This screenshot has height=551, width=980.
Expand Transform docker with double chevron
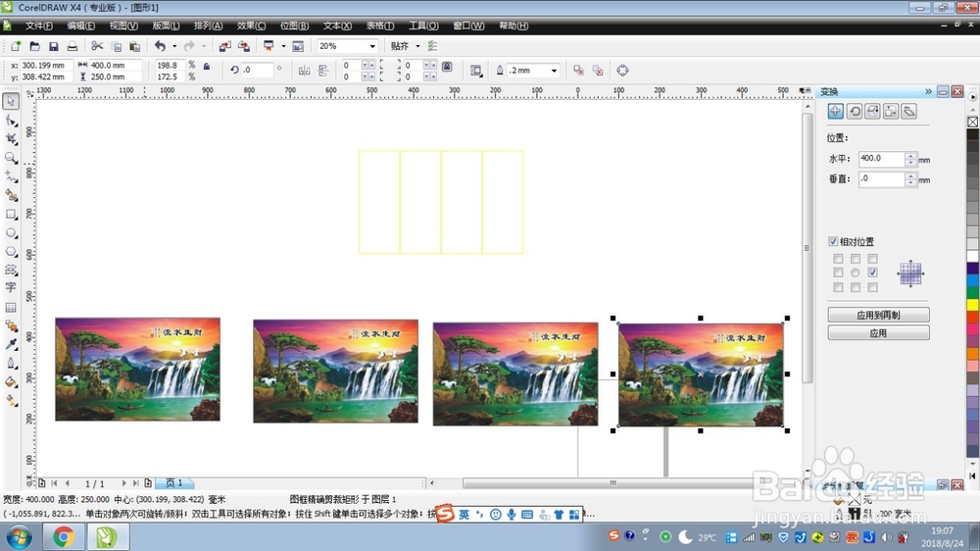[x=928, y=91]
